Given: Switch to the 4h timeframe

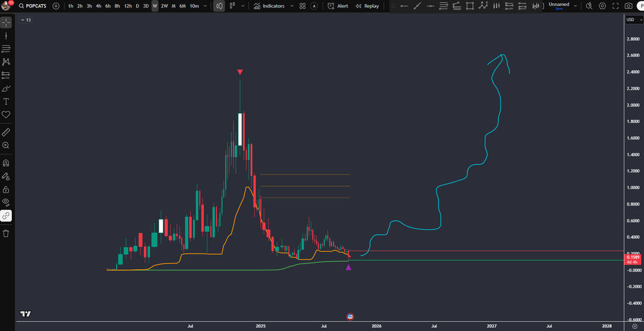Looking at the screenshot, I should (98, 6).
